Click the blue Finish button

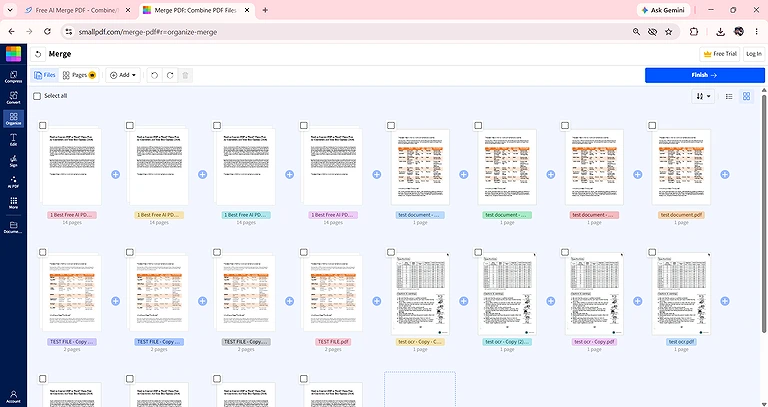[x=704, y=75]
